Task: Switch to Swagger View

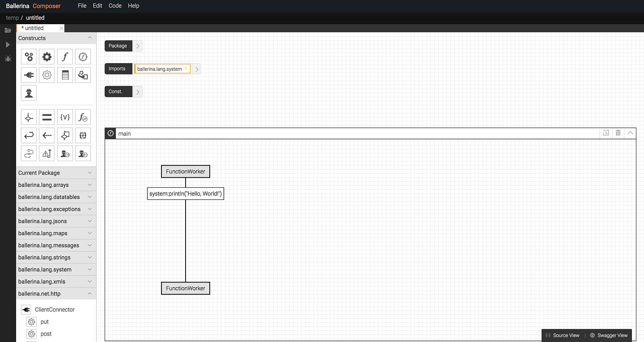Action: coord(609,336)
